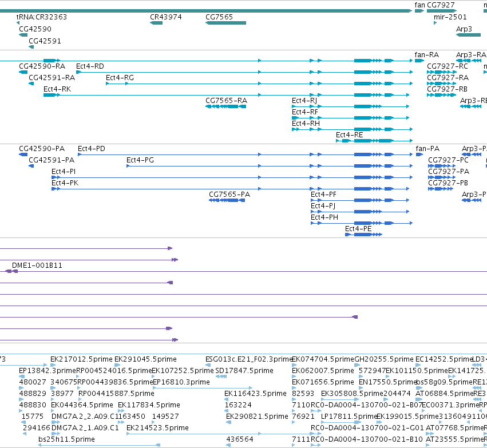Select the Ect4-RF transcript label
Image resolution: width=487 pixels, height=448 pixels.
(305, 112)
